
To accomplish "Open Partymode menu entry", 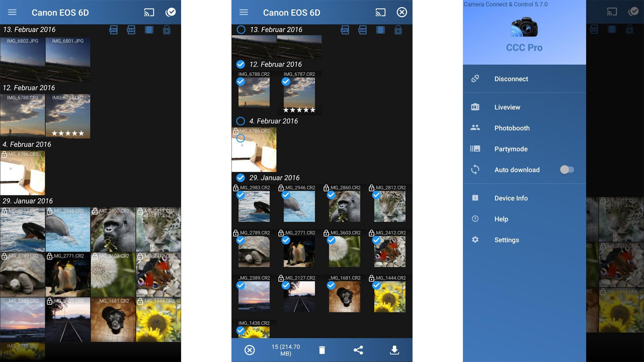I will point(511,149).
